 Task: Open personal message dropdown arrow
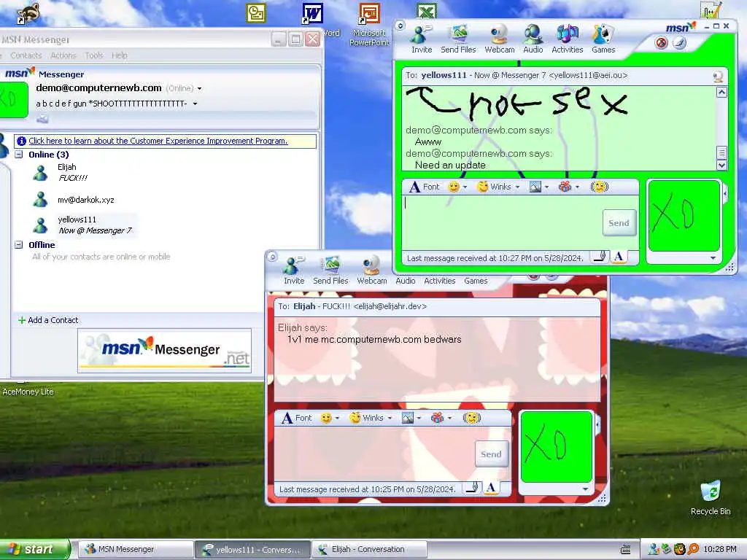[x=195, y=104]
